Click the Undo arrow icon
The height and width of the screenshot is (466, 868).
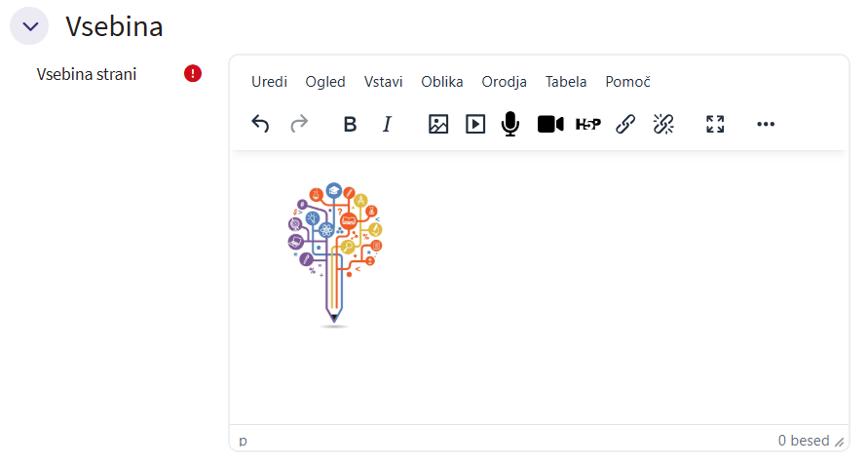click(x=260, y=124)
